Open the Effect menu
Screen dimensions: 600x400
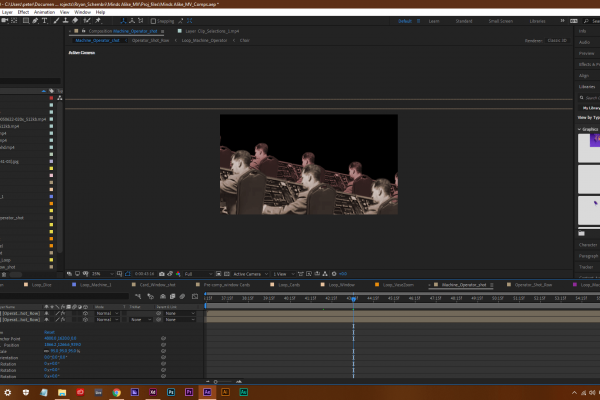pos(23,12)
